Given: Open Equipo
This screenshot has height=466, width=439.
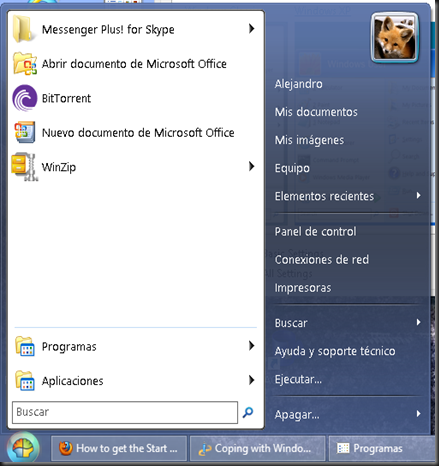Looking at the screenshot, I should coord(292,168).
